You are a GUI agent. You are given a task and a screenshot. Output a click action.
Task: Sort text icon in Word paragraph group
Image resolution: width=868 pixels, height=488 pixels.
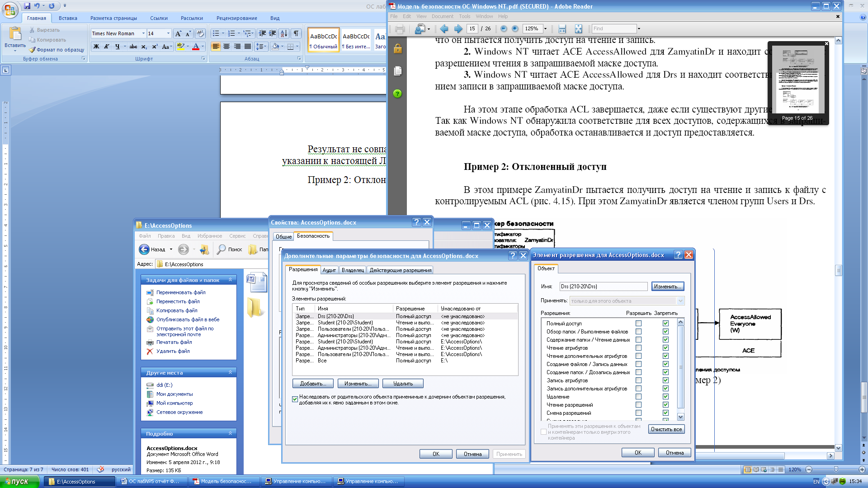283,33
